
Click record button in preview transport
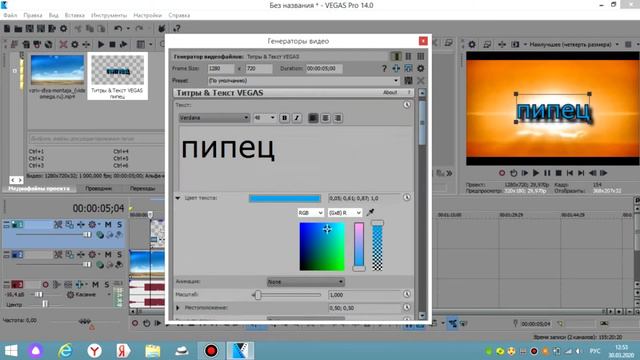pyautogui.click(x=502, y=173)
